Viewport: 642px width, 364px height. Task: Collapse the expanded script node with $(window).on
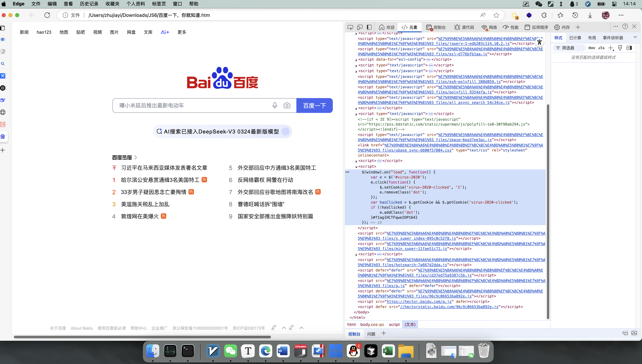tap(356, 167)
